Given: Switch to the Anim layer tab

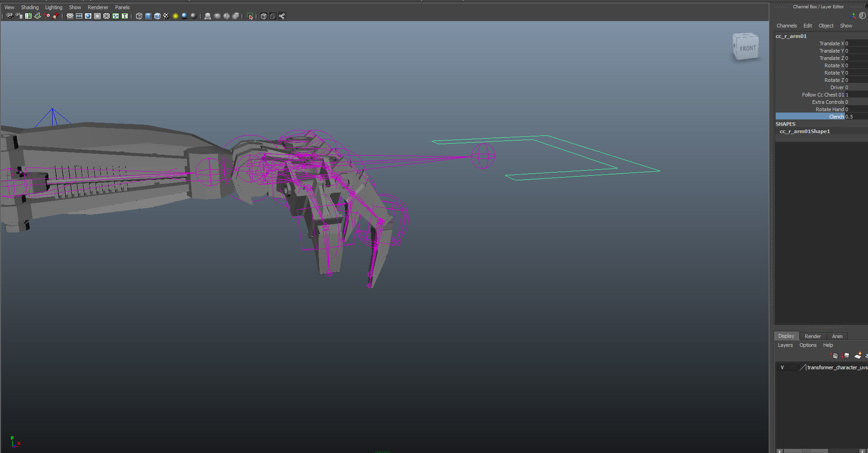Looking at the screenshot, I should 837,336.
